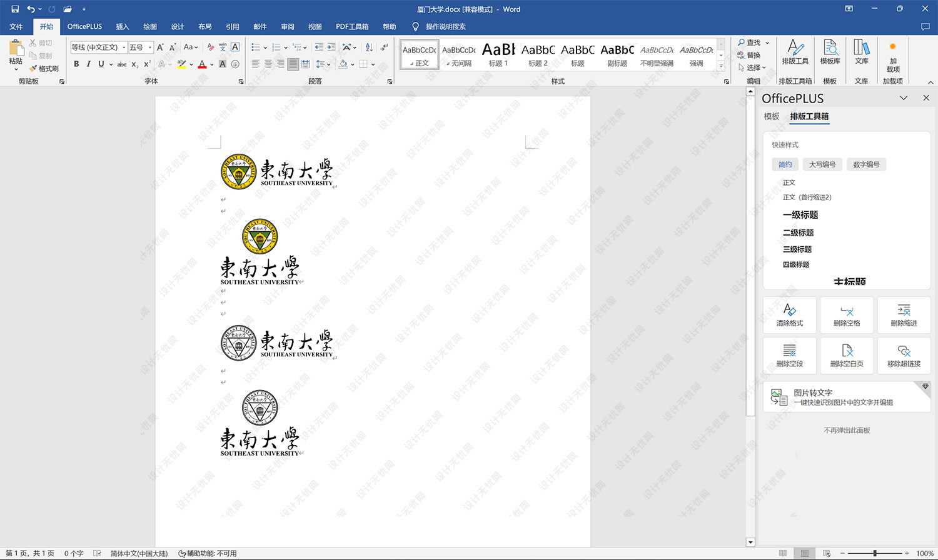The width and height of the screenshot is (938, 560).
Task: Toggle Bold formatting
Action: tap(76, 64)
